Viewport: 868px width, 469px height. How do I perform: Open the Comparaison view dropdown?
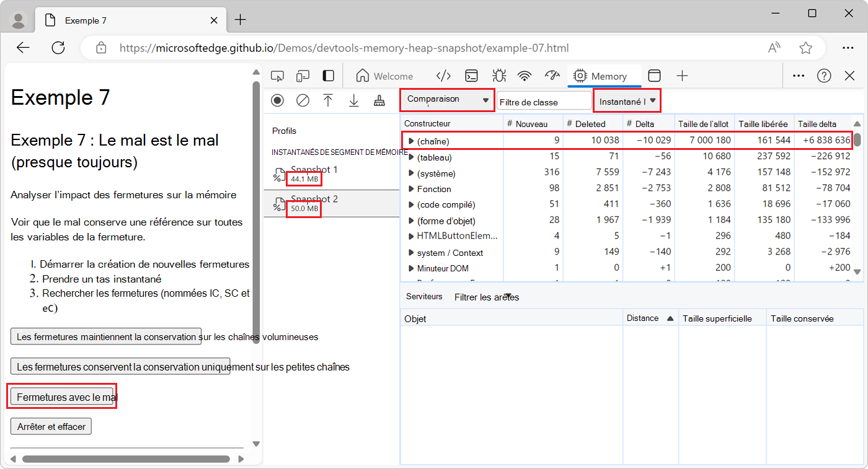tap(448, 100)
